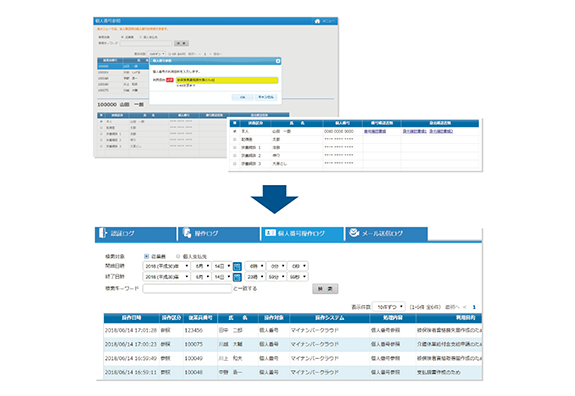Image resolution: width=575 pixels, height=396 pixels.
Task: Select the 従業員 radio button in log search
Action: pyautogui.click(x=146, y=256)
